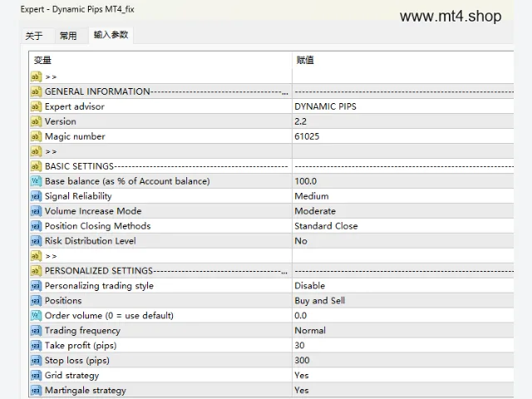Screen dimensions: 532x399
Task: Click the 赋值 column header
Action: [x=305, y=60]
